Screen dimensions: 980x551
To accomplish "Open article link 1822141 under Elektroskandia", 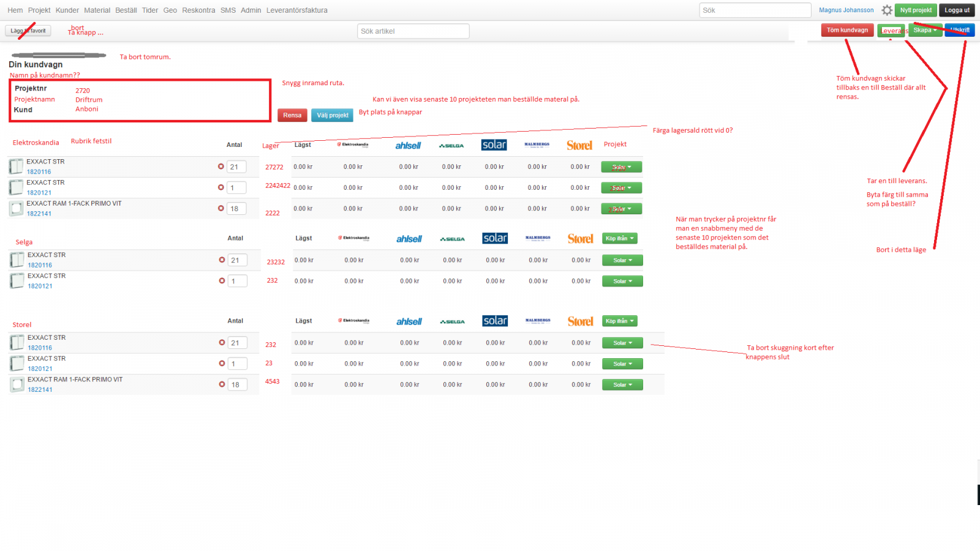I will [x=39, y=214].
